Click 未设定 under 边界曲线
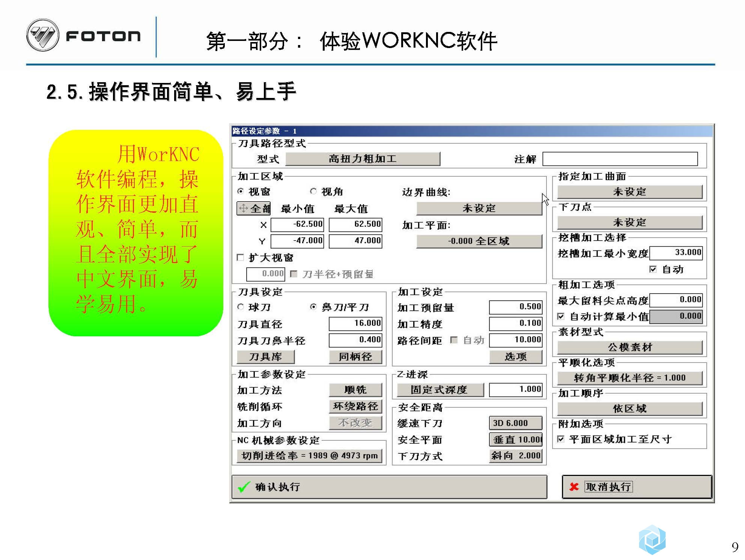This screenshot has width=745, height=560. click(x=479, y=208)
